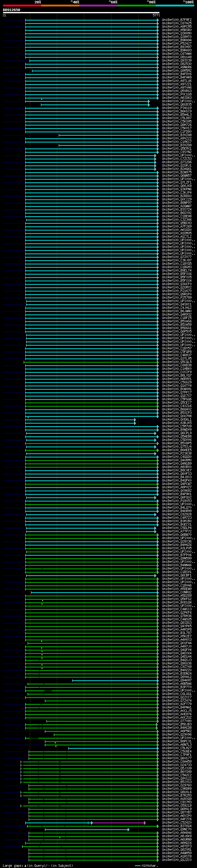Select the label UniRef100_C5M7U9
Image resolution: width=197 pixels, height=868 pixels.
(177, 426)
